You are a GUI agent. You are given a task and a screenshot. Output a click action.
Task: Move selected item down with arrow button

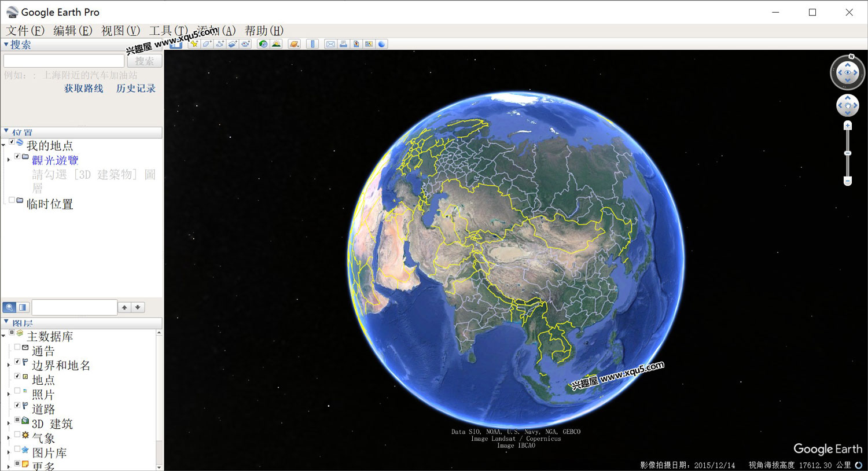click(138, 307)
